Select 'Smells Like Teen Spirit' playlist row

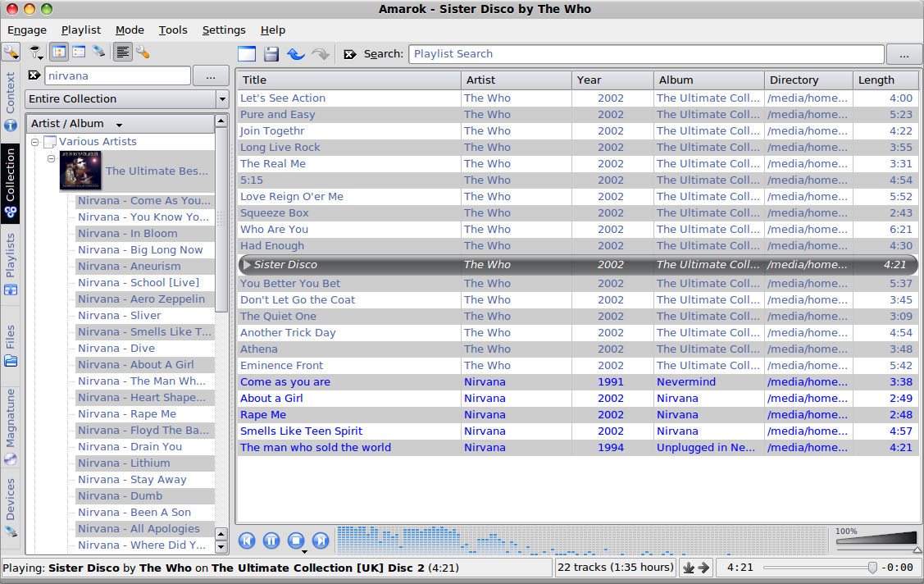pyautogui.click(x=577, y=431)
